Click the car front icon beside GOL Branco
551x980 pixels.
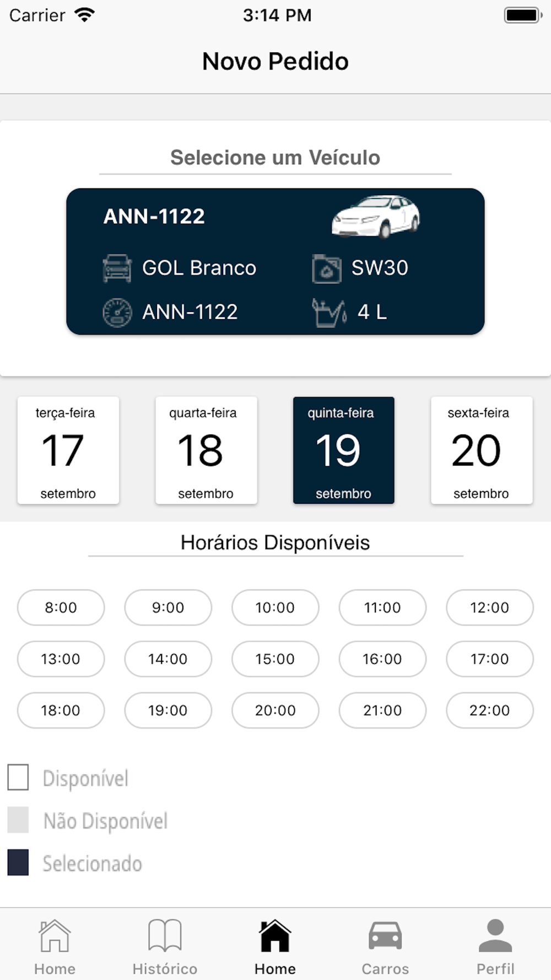coord(117,268)
